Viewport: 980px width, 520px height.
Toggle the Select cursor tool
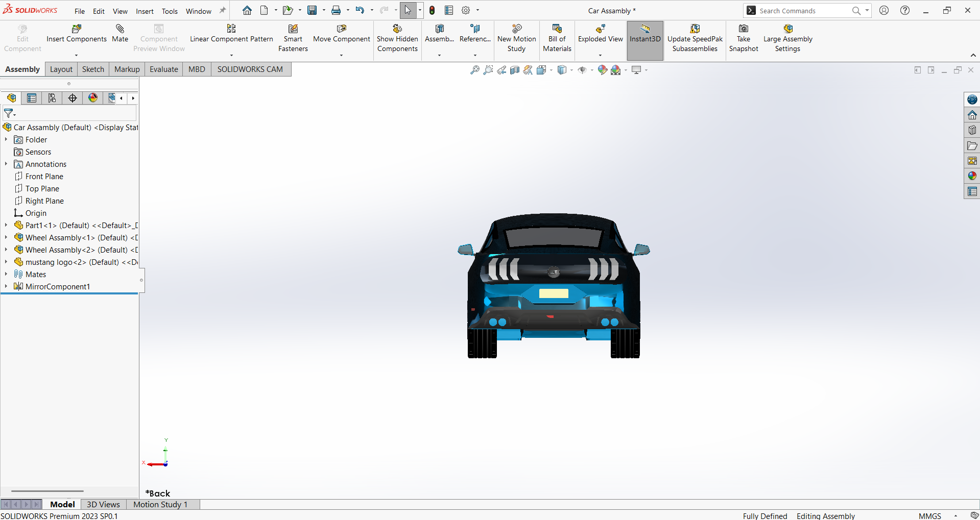point(408,10)
